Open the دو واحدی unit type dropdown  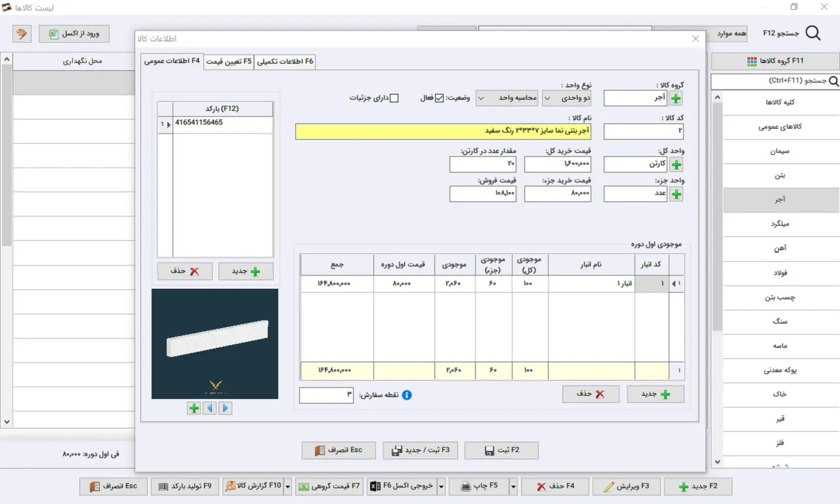coord(567,98)
